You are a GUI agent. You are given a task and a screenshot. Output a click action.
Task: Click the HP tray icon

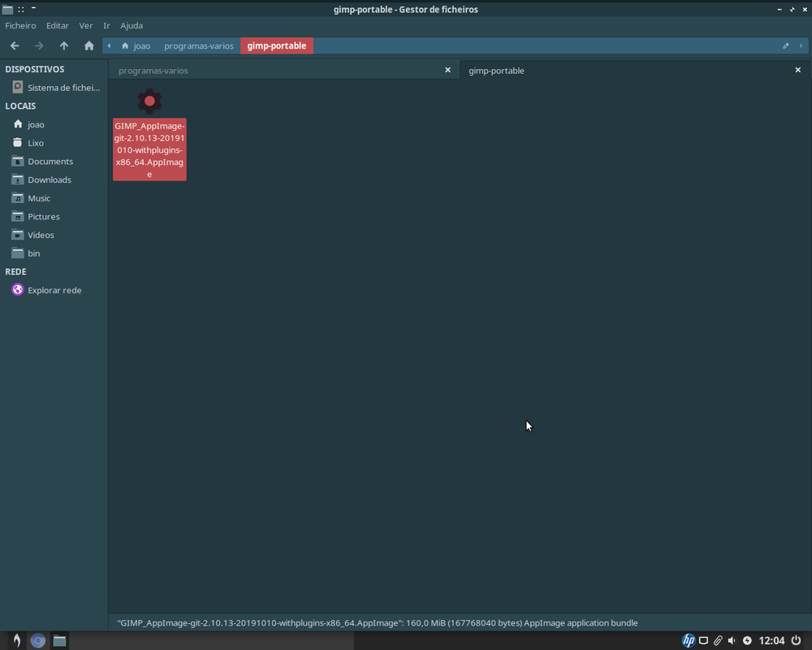689,641
